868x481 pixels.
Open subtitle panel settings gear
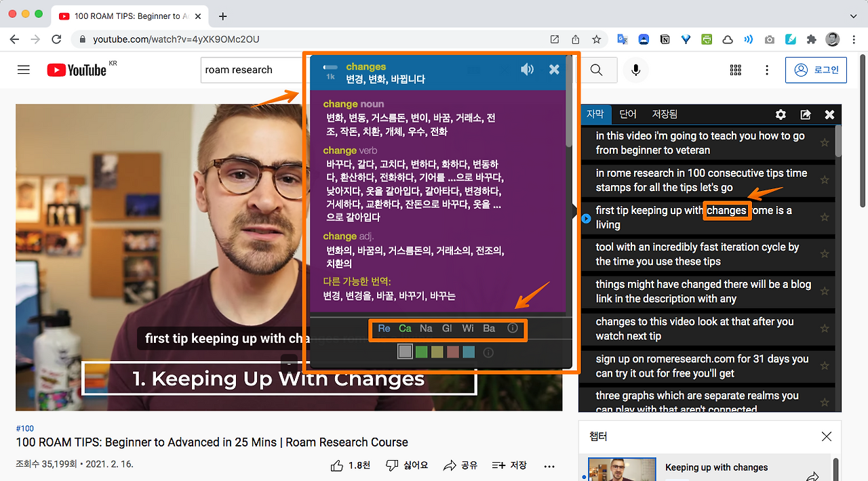tap(781, 114)
